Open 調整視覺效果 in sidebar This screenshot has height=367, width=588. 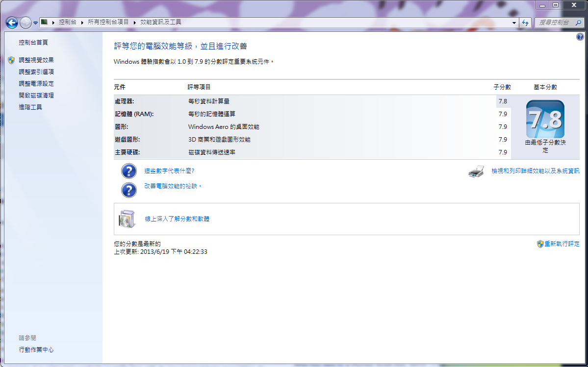[x=36, y=60]
